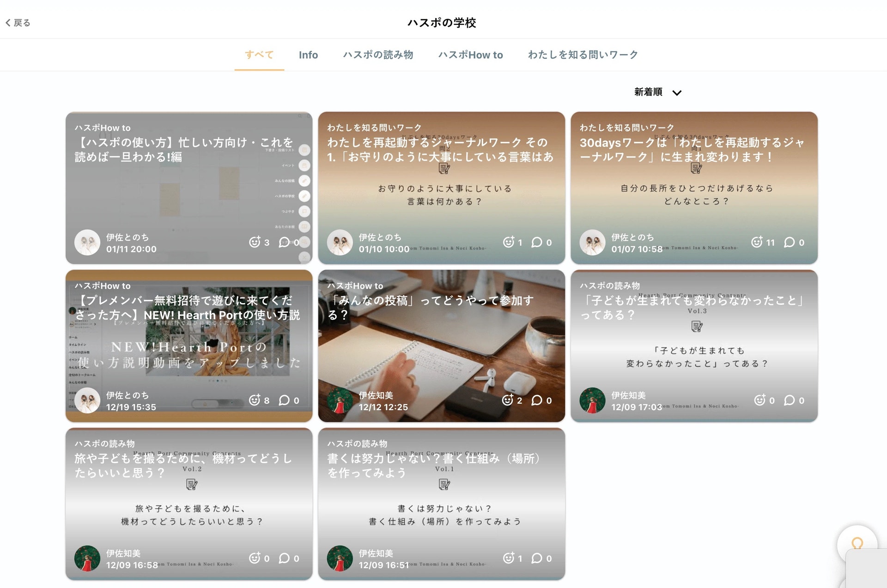The height and width of the screenshot is (588, 887).
Task: Click comment bubble on 12/09 16:58 post
Action: coord(284,558)
